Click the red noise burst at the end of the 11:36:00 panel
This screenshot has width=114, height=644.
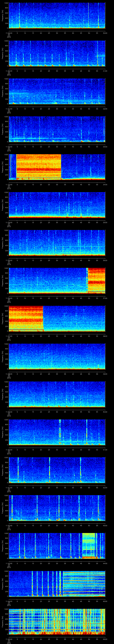96,281
